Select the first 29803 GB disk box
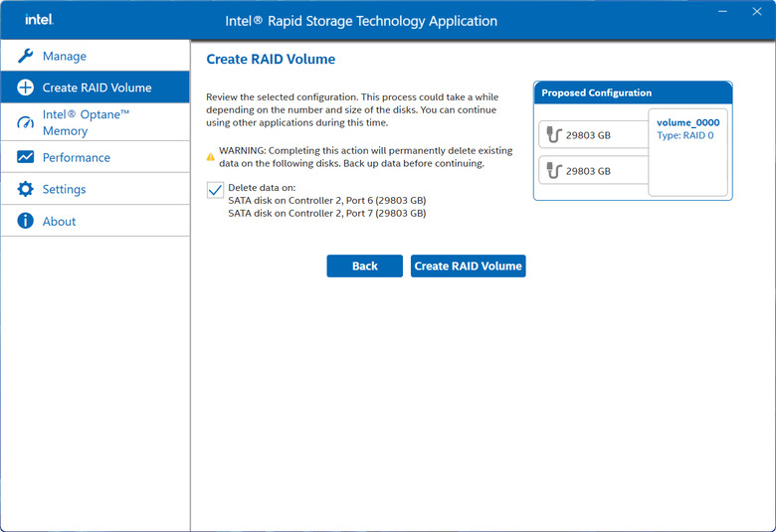The image size is (776, 532). [x=593, y=134]
